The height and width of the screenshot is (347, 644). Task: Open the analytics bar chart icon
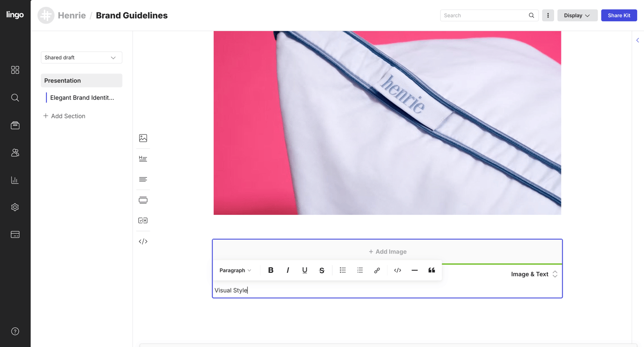15,180
